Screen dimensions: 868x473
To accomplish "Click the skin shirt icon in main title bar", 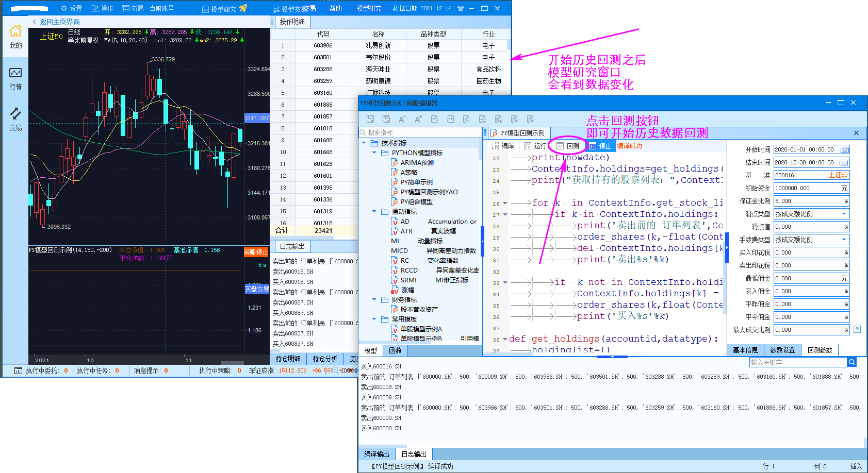I will pyautogui.click(x=461, y=8).
